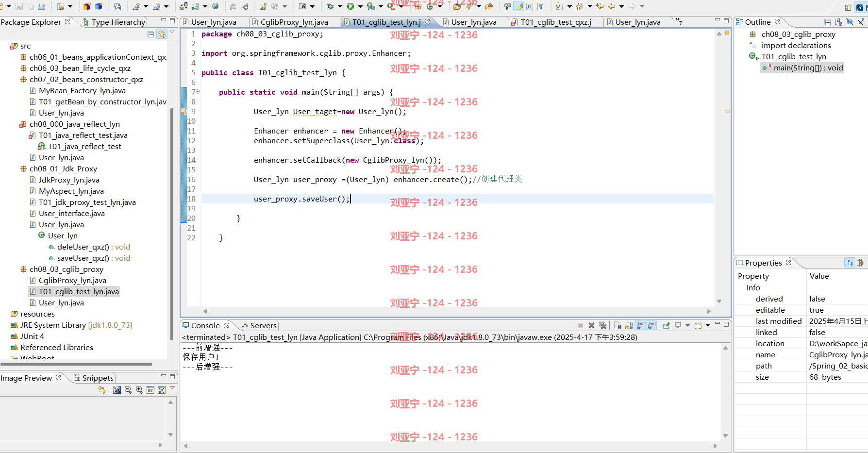
Task: Switch to CglibProxy_lyn.java editor tab
Action: pyautogui.click(x=294, y=22)
